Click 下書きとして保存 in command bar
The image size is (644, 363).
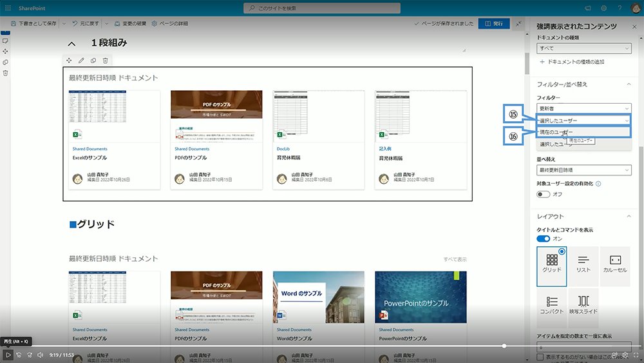coord(33,24)
